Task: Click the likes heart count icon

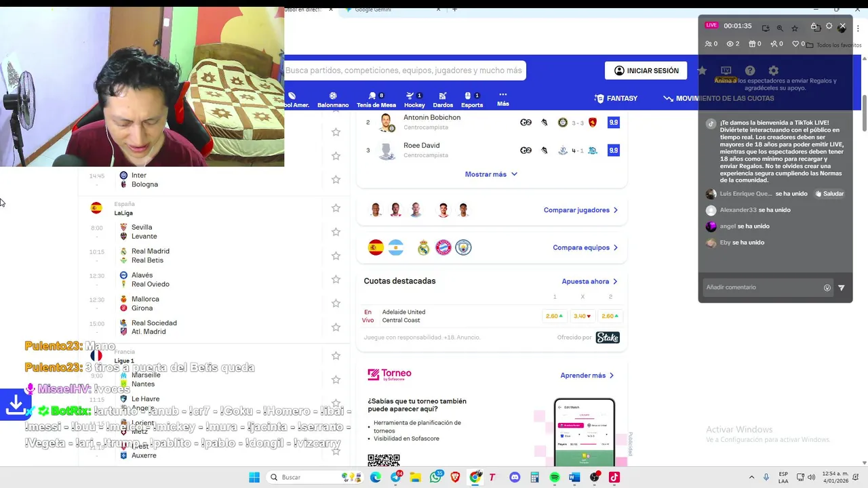Action: [799, 44]
